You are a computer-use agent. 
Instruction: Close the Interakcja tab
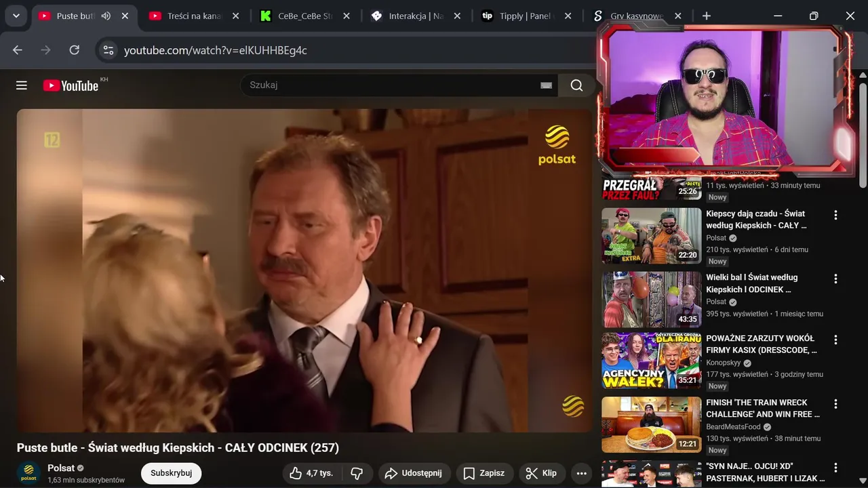click(x=457, y=16)
